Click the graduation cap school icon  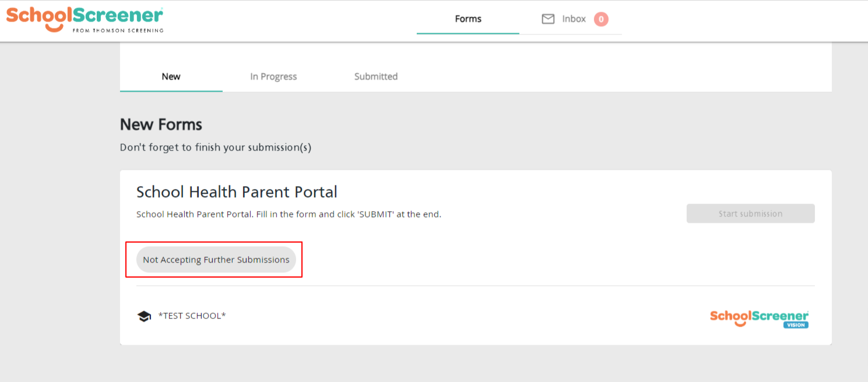144,316
